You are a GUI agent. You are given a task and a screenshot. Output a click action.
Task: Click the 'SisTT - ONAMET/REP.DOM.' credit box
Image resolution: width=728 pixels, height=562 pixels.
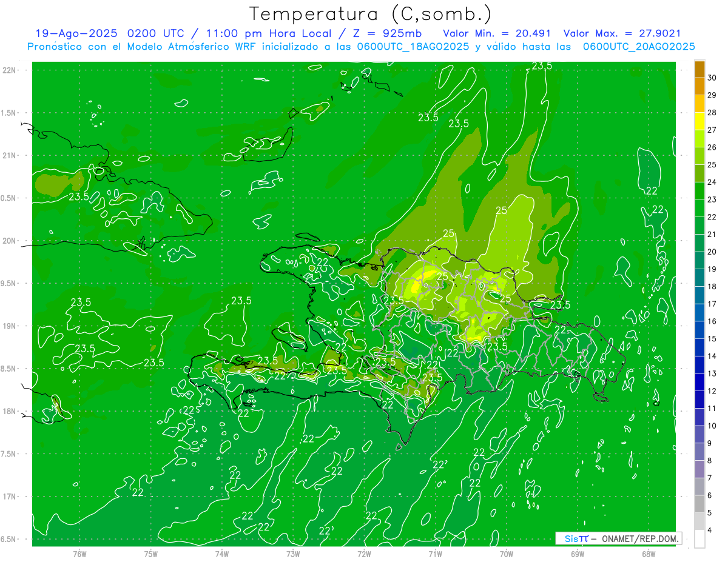coord(618,538)
